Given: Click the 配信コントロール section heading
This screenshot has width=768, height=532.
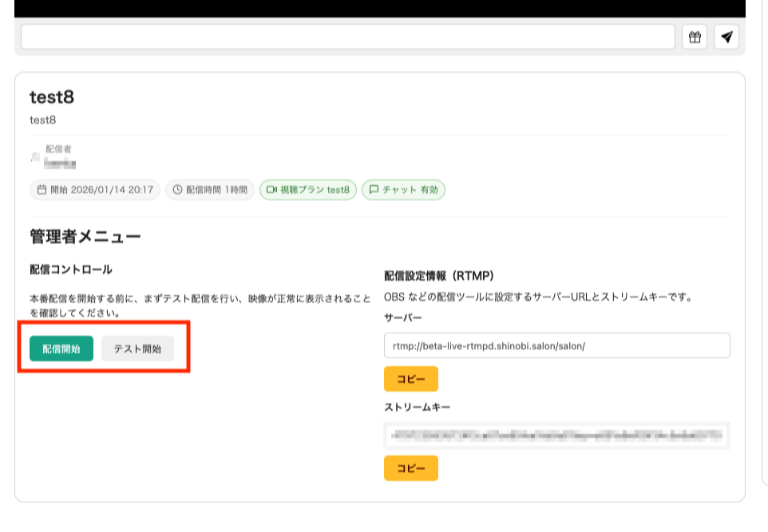Looking at the screenshot, I should tap(71, 270).
